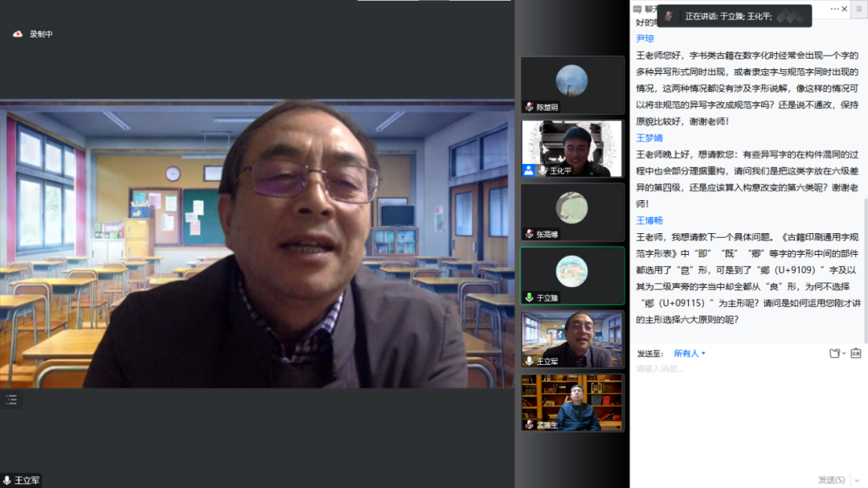Click the green mic icon on 于立臻's tile

pos(529,297)
